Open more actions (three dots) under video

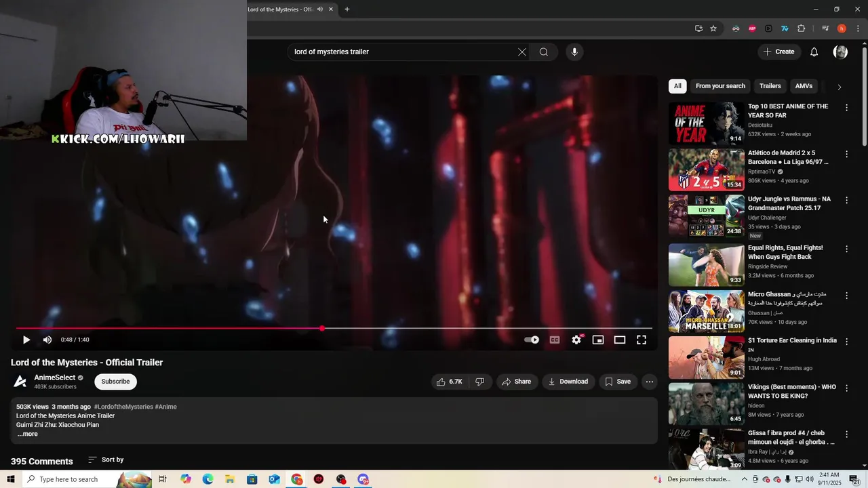[650, 382]
